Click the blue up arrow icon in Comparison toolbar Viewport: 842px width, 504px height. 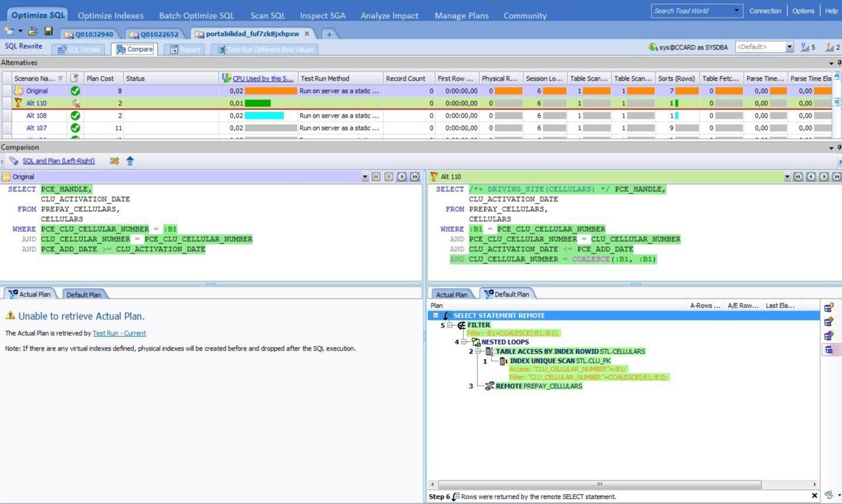130,161
